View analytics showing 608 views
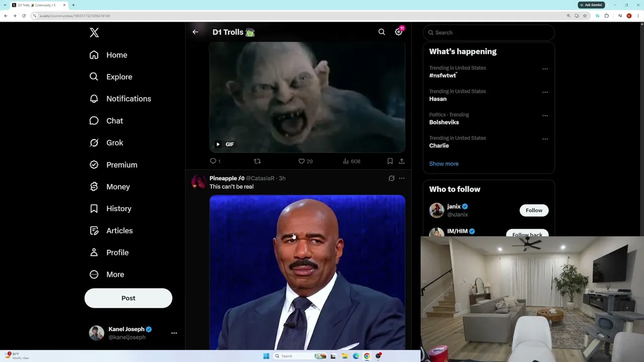The width and height of the screenshot is (644, 362). (x=351, y=161)
